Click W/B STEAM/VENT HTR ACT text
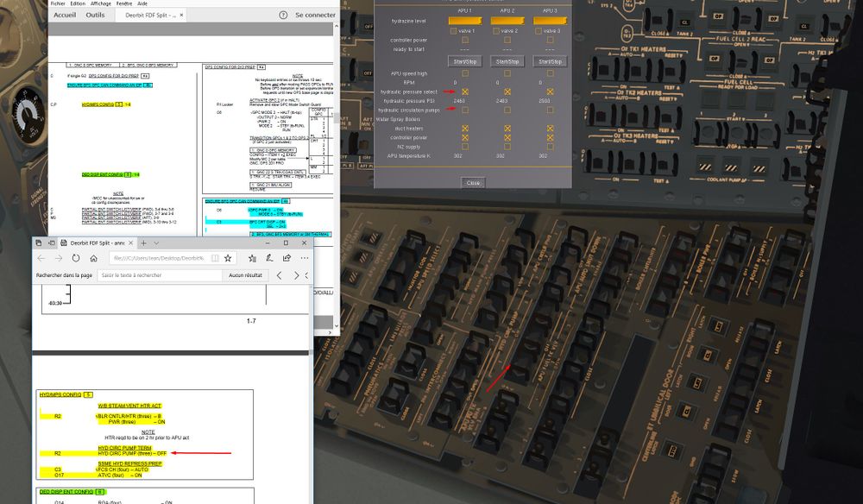This screenshot has height=504, width=863. (130, 406)
